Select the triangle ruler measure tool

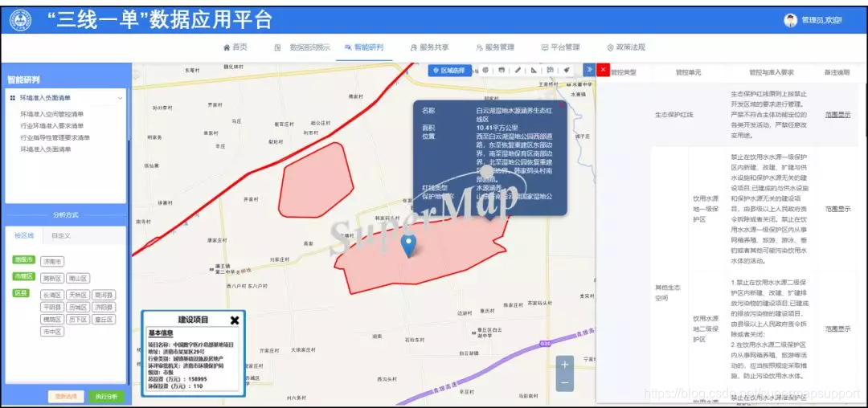[x=534, y=70]
